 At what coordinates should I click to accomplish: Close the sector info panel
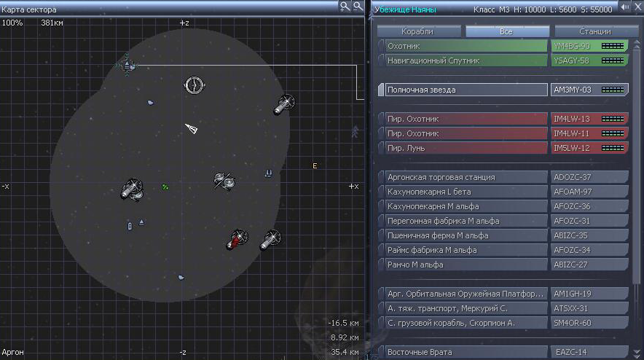639,7
